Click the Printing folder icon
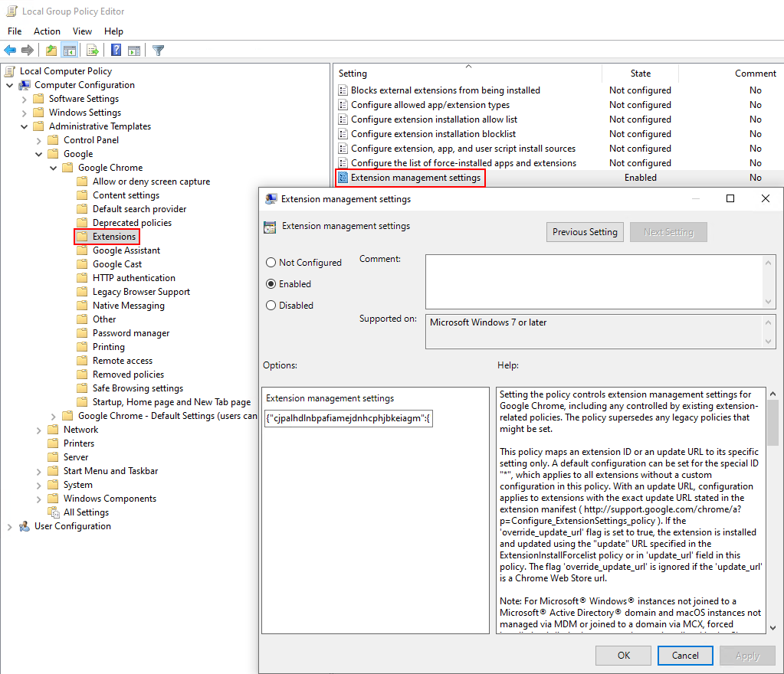This screenshot has width=784, height=674. click(82, 347)
